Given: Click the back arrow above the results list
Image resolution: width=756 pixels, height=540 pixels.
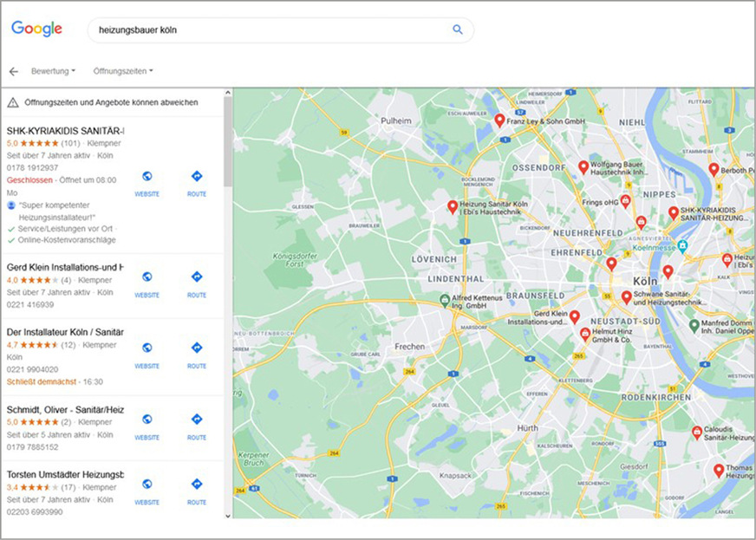Looking at the screenshot, I should click(x=14, y=71).
